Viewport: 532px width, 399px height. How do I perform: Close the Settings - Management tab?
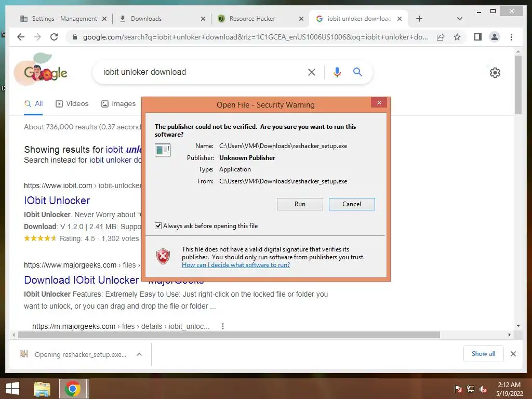(x=104, y=19)
